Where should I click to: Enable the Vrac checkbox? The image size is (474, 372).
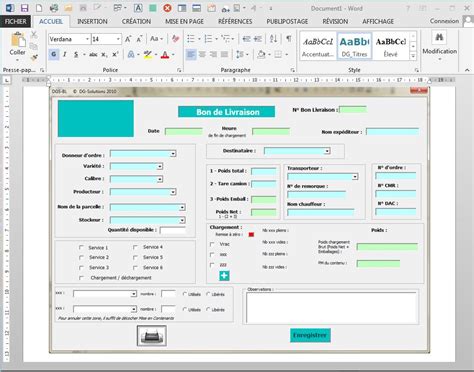[x=212, y=244]
